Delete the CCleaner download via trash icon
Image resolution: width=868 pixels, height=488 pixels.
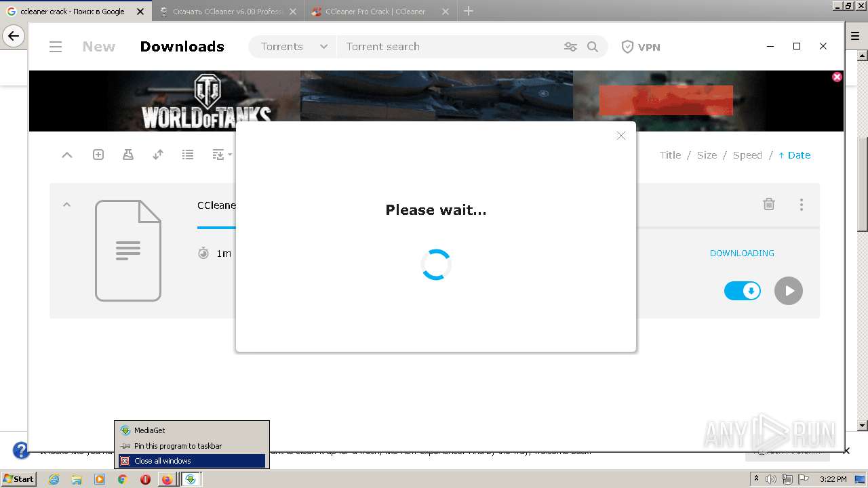tap(769, 204)
